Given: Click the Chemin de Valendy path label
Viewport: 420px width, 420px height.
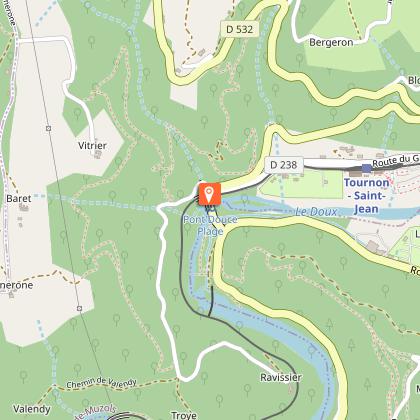Looking at the screenshot, I should pos(101,383).
